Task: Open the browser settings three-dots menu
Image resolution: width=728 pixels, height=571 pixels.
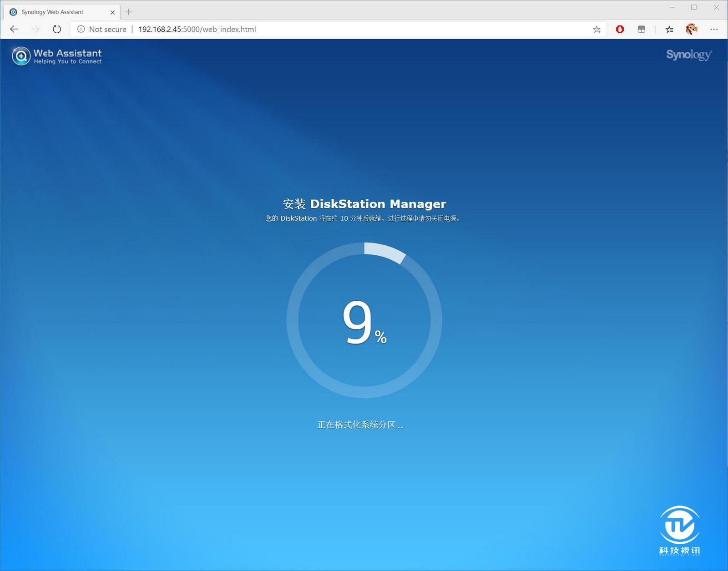Action: (x=714, y=29)
